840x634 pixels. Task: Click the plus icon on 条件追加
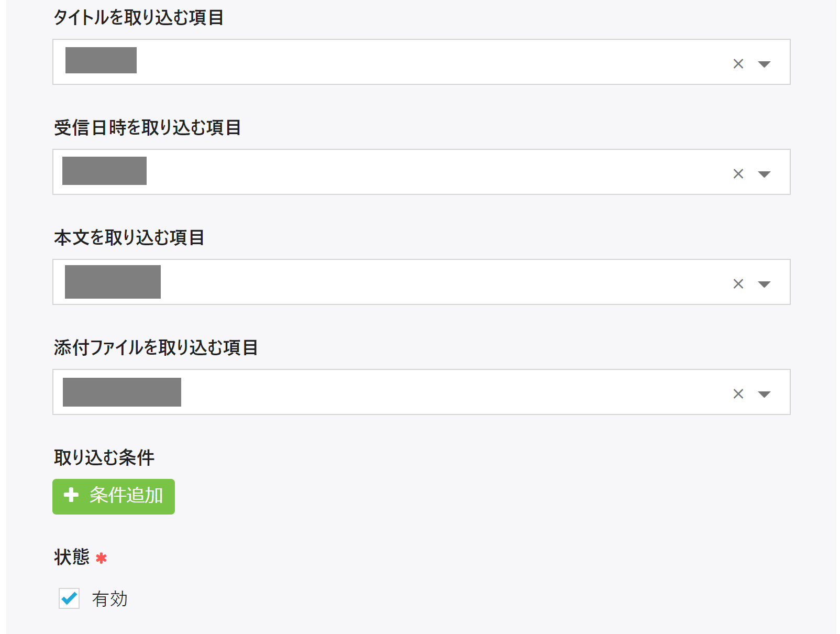(x=71, y=495)
